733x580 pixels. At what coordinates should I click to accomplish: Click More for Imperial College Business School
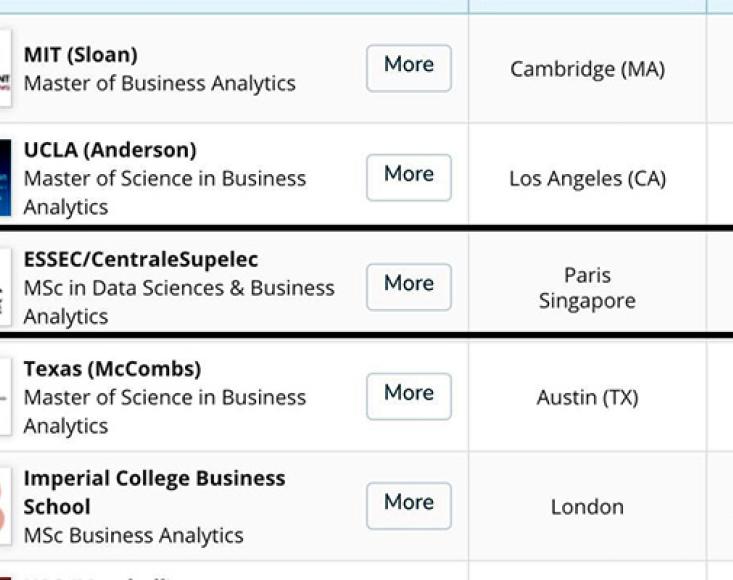click(x=409, y=506)
